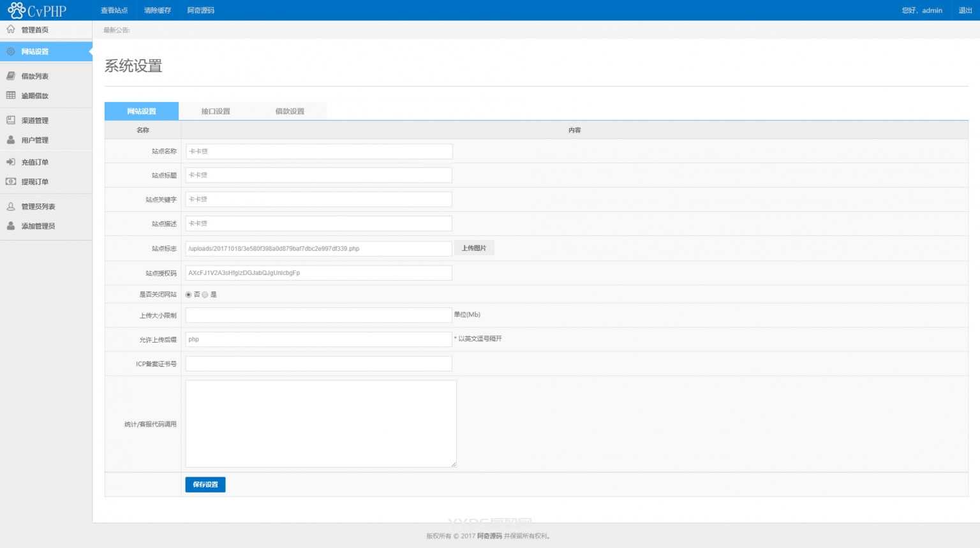Click the cash icon next to 提现订单
The image size is (980, 548).
[11, 182]
